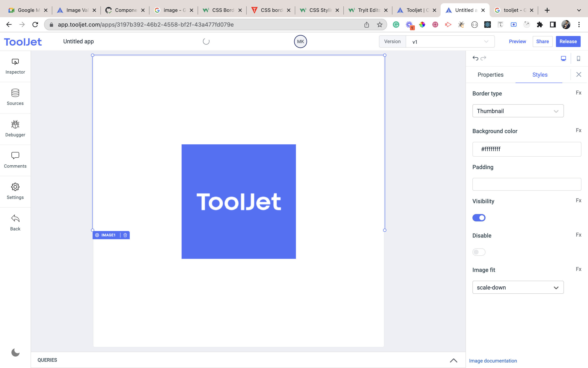
Task: Undo the last canvas change
Action: click(x=475, y=58)
